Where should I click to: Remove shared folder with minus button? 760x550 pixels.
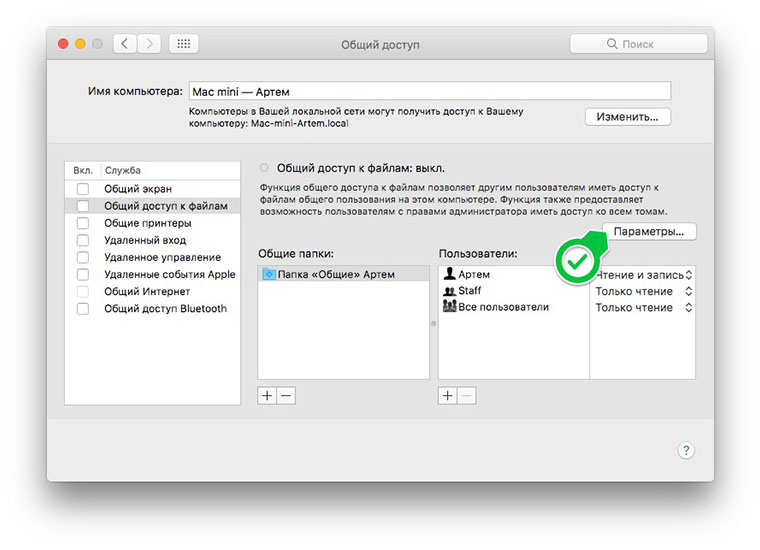coord(286,395)
